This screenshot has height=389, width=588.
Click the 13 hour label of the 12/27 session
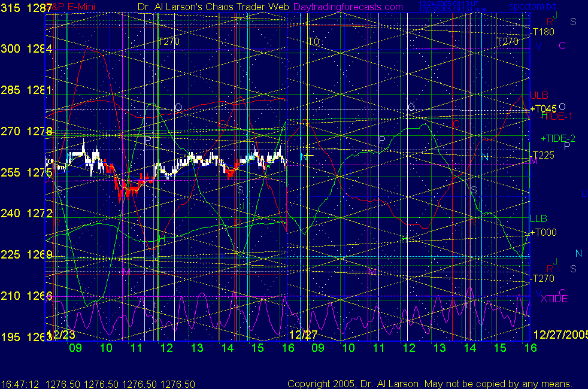[440, 348]
